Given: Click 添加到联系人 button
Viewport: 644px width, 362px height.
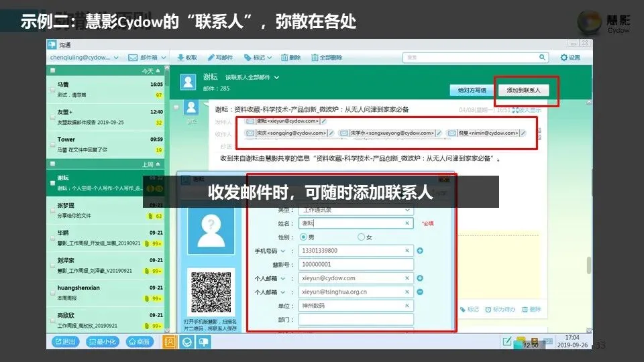Looking at the screenshot, I should [523, 90].
